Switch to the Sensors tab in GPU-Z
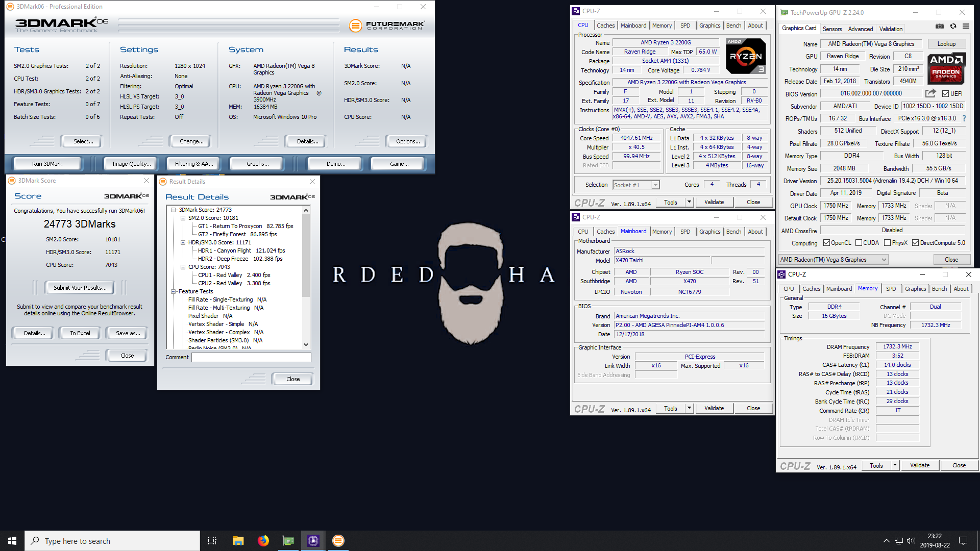 [832, 29]
